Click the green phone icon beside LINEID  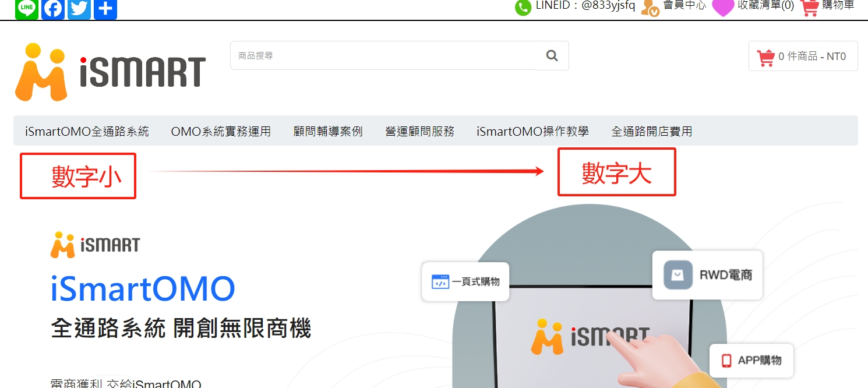click(523, 8)
